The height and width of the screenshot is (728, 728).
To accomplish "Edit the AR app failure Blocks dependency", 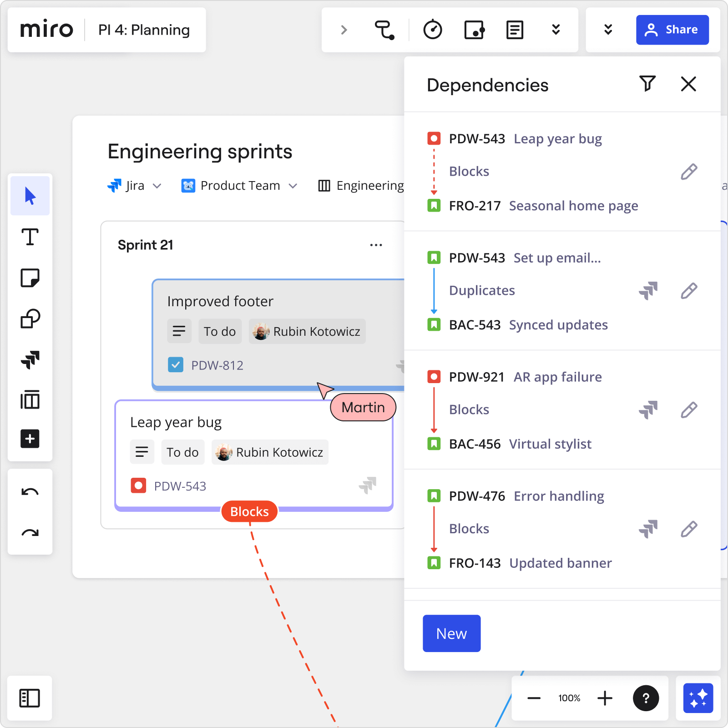I will pyautogui.click(x=689, y=410).
